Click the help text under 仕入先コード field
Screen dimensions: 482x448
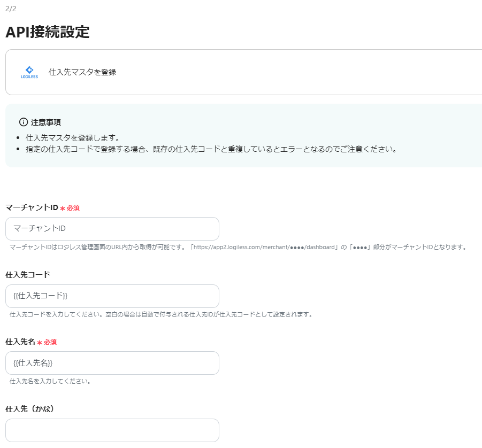[x=160, y=314]
